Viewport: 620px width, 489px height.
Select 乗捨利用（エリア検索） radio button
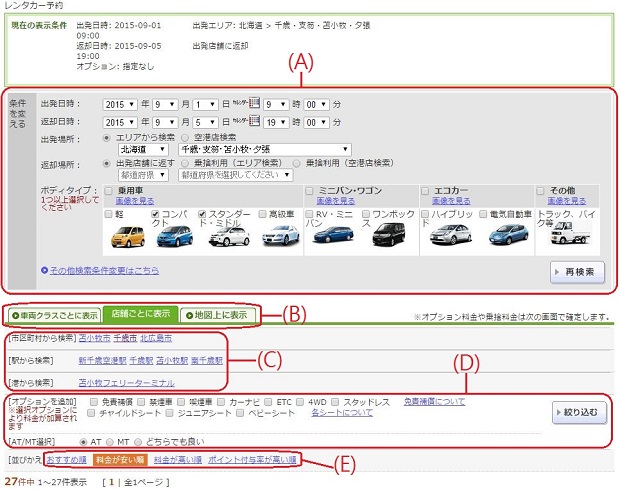(185, 163)
